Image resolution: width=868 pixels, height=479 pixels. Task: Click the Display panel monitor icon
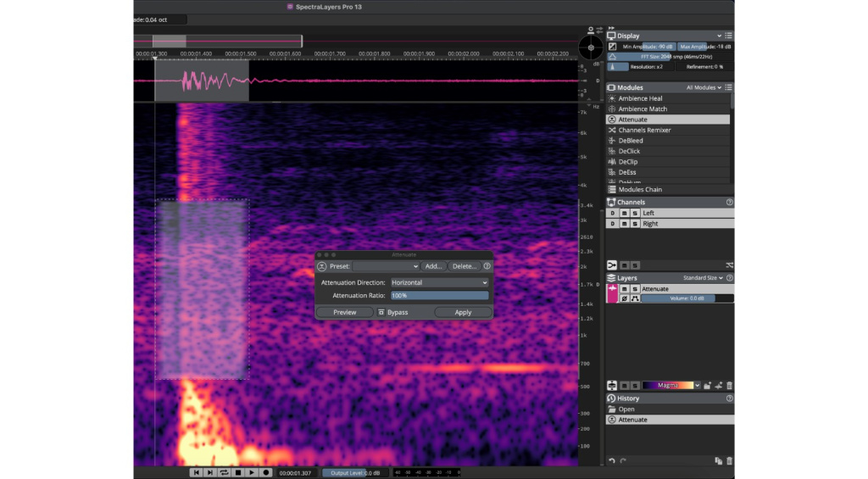(611, 36)
